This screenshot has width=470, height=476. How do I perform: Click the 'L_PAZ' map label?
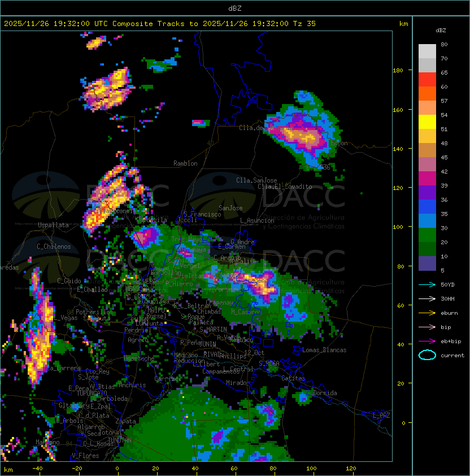coord(381,416)
